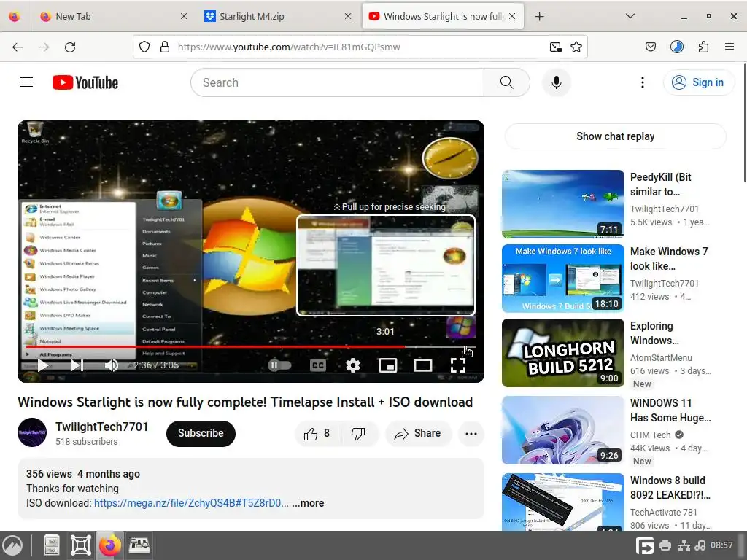The width and height of the screenshot is (747, 560).
Task: Open YouTube settings three-dot menu
Action: 642,82
